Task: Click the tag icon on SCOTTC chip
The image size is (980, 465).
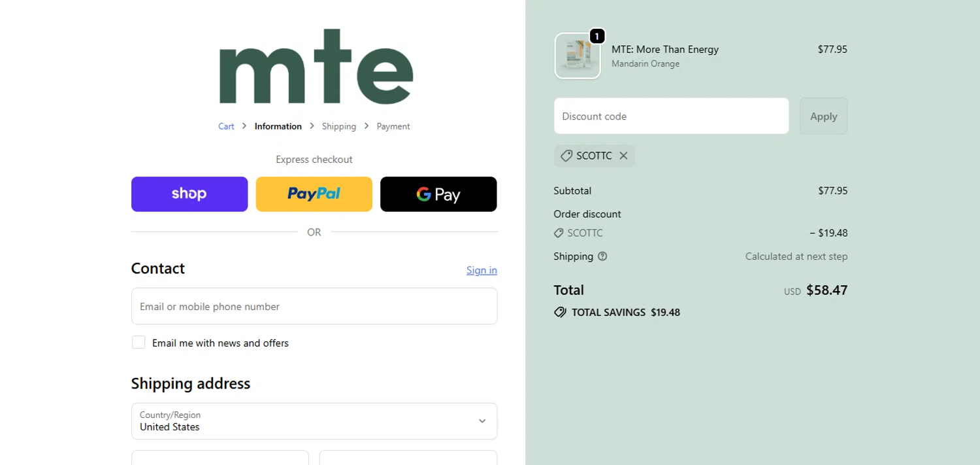Action: [x=566, y=156]
